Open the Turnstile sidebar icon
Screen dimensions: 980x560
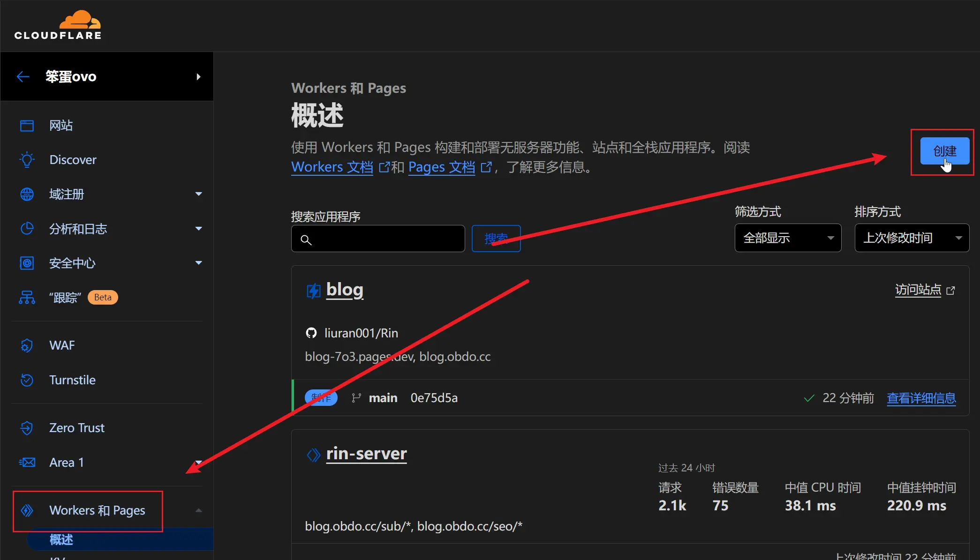tap(27, 380)
